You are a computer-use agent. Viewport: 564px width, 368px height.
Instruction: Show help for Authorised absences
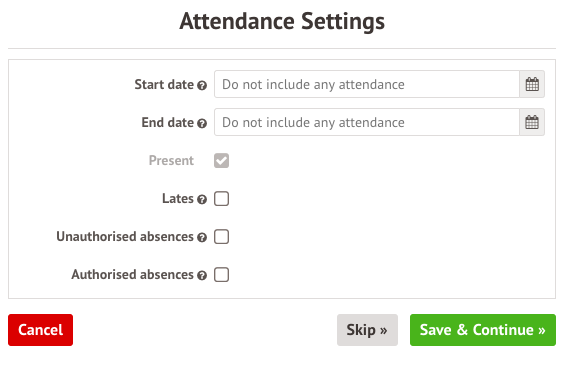[x=202, y=276]
